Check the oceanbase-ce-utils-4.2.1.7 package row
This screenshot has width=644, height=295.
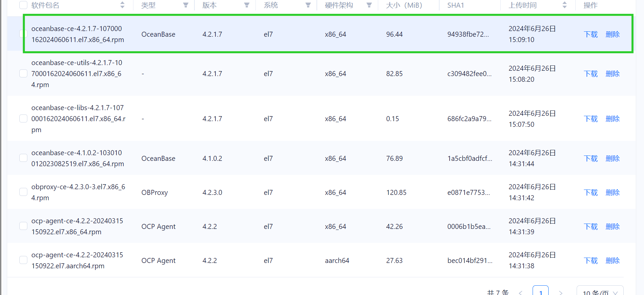(x=23, y=73)
